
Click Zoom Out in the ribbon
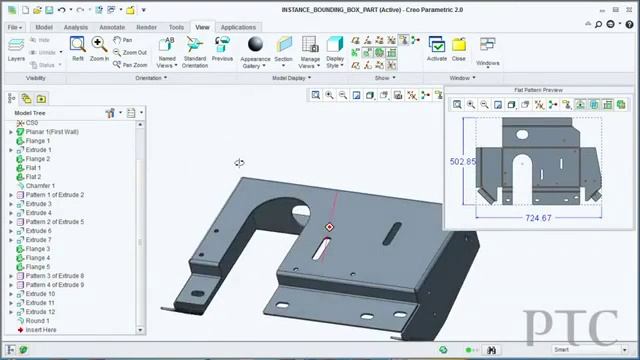[130, 52]
